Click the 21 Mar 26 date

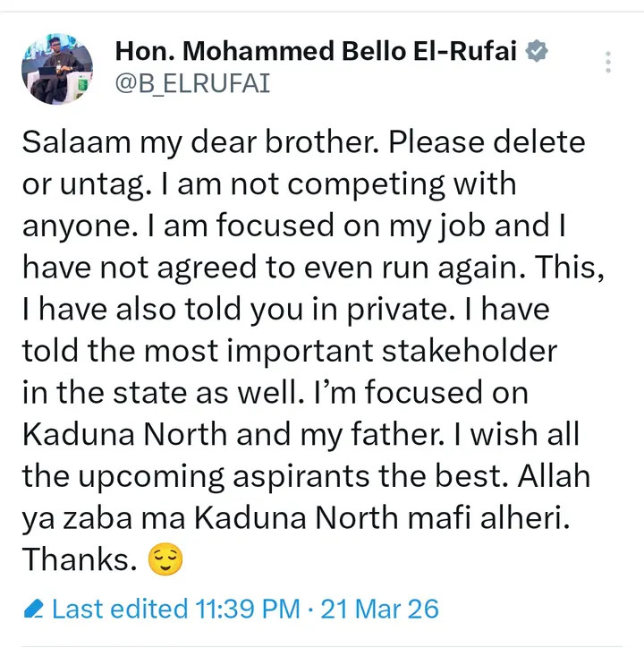click(381, 610)
